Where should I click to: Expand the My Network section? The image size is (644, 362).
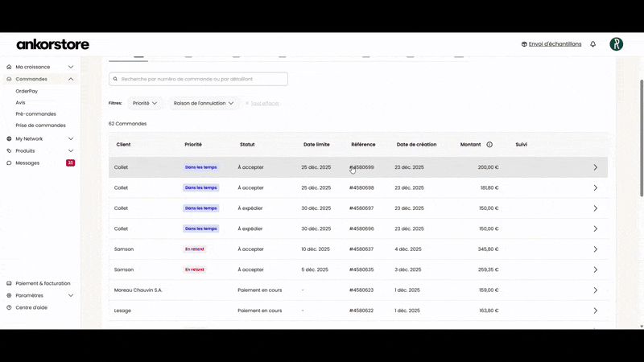71,138
